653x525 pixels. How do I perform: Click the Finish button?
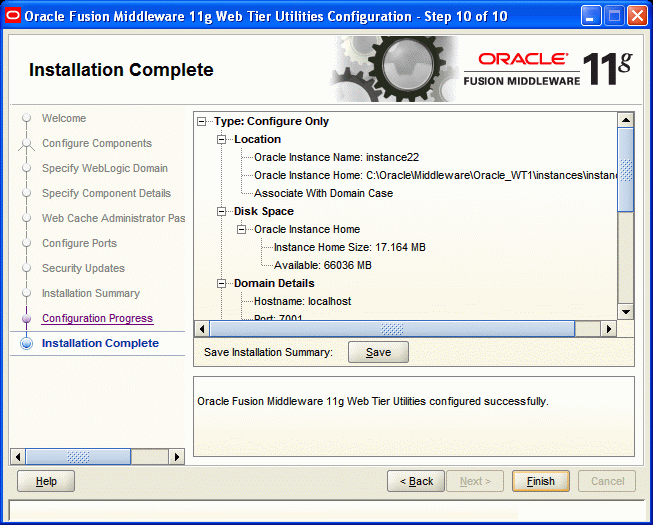point(541,481)
